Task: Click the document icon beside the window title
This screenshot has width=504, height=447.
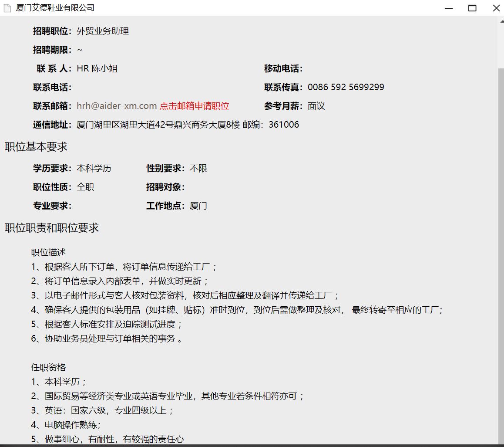Action: pyautogui.click(x=7, y=8)
